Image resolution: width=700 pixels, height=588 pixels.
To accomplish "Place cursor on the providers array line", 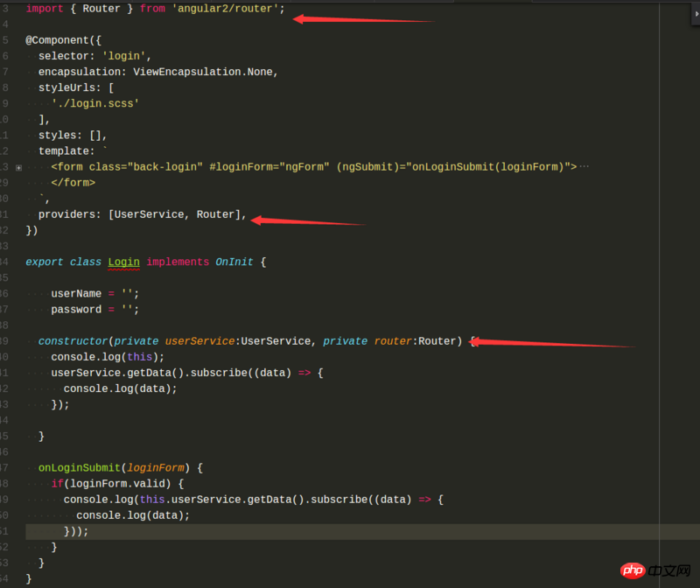I will tap(140, 214).
